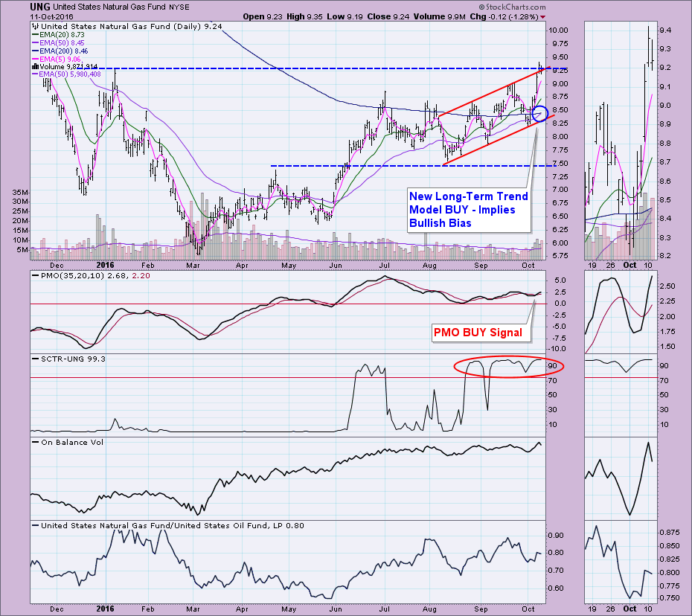The height and width of the screenshot is (616, 692).
Task: Click the volume EMA(50) 5,980,408 legend entry
Action: tap(66, 74)
